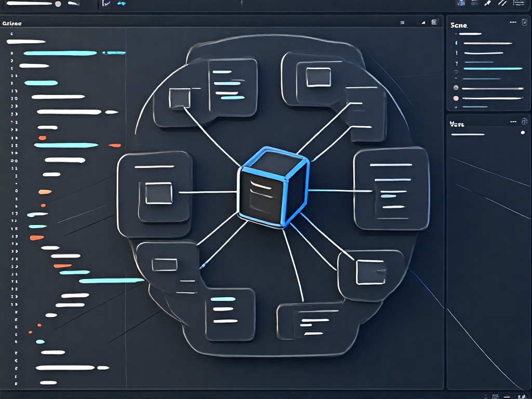This screenshot has width=532, height=399.
Task: Toggle the white dot in the Vare panel
Action: click(523, 132)
